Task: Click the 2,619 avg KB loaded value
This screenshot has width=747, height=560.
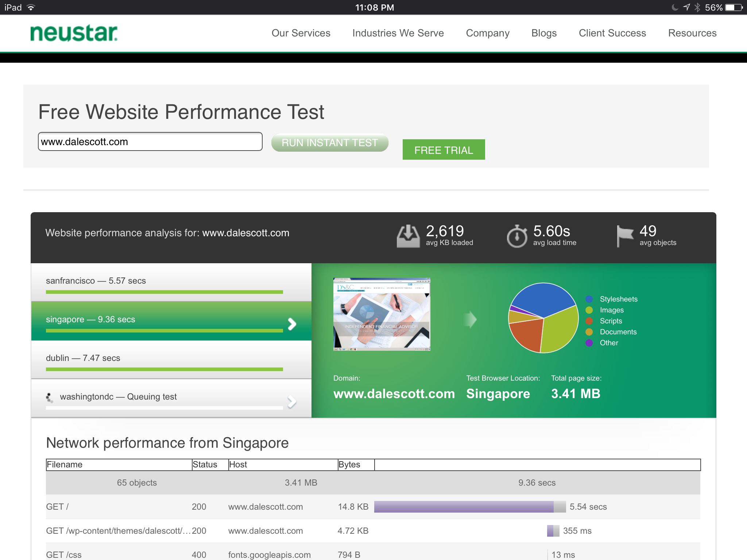Action: pyautogui.click(x=445, y=231)
